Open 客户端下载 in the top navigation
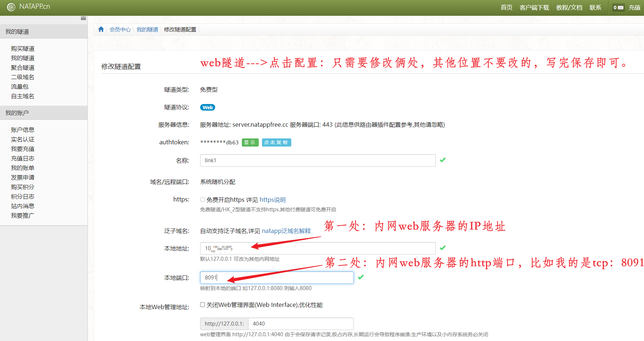The width and height of the screenshot is (644, 341). tap(534, 7)
